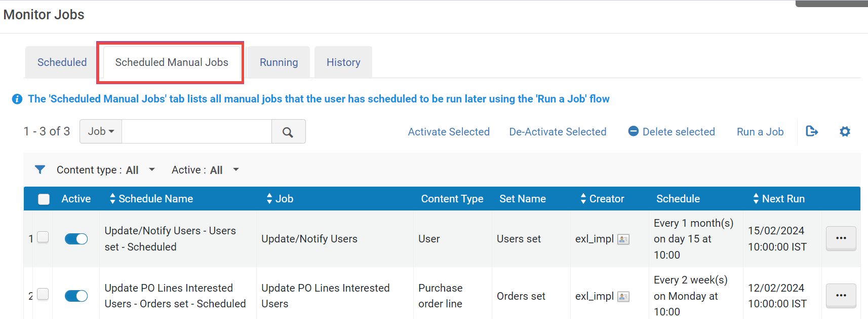Viewport: 868px width, 319px height.
Task: Click the blue info icon
Action: (17, 99)
